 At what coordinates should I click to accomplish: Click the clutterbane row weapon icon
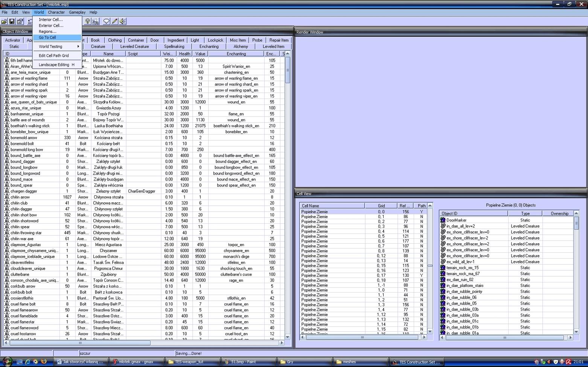click(x=7, y=274)
